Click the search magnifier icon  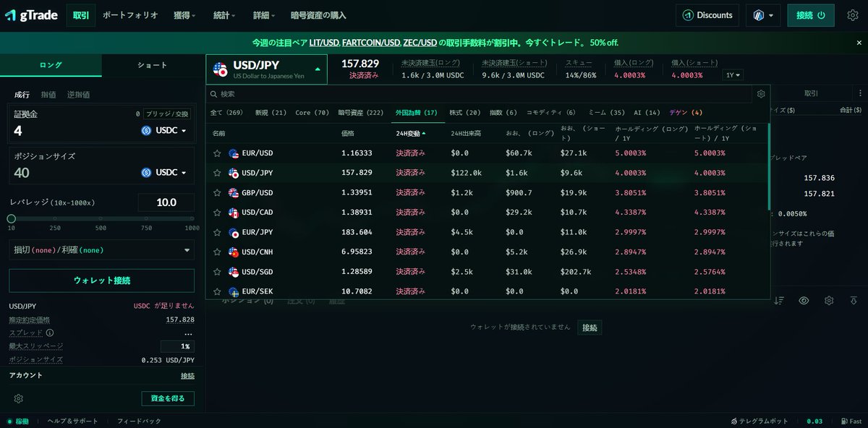coord(213,94)
